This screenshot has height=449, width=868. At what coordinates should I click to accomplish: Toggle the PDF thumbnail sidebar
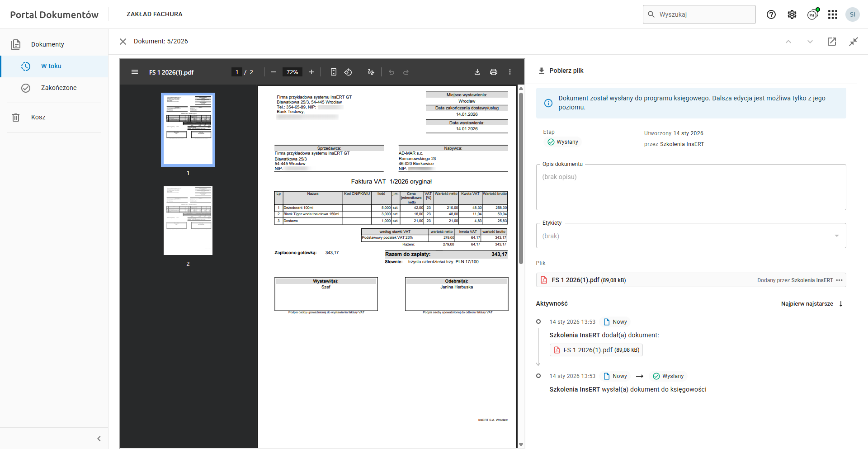tap(135, 72)
